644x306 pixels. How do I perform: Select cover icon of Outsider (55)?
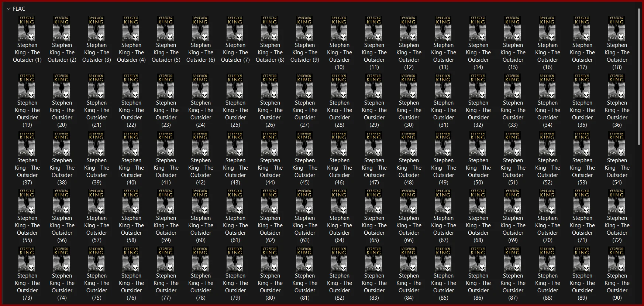tap(27, 201)
